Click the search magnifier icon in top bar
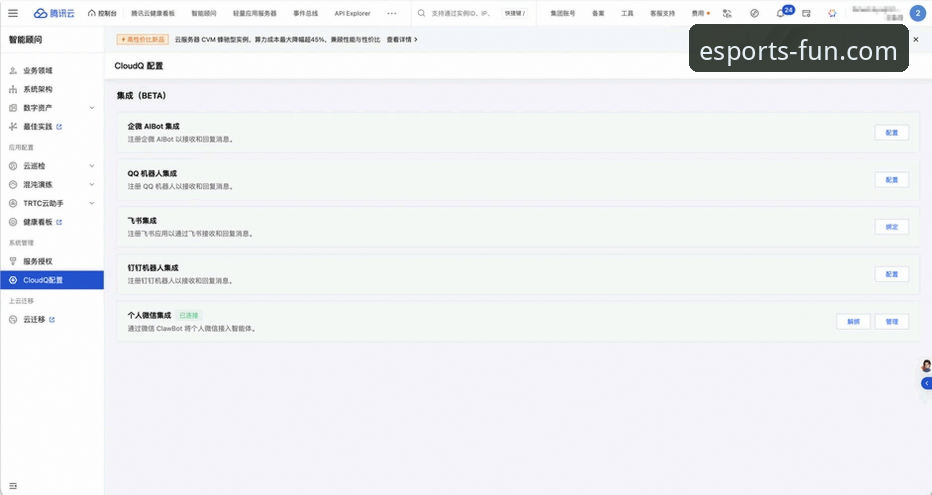932x495 pixels. tap(422, 13)
